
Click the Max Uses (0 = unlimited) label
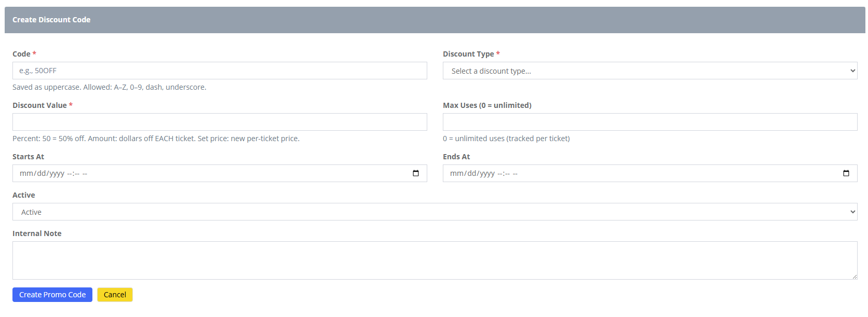487,105
